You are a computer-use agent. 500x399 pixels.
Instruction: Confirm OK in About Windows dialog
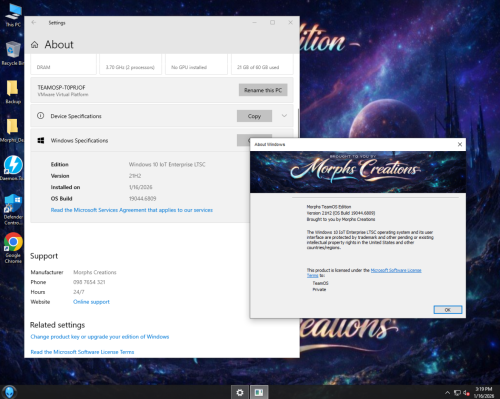(x=448, y=310)
